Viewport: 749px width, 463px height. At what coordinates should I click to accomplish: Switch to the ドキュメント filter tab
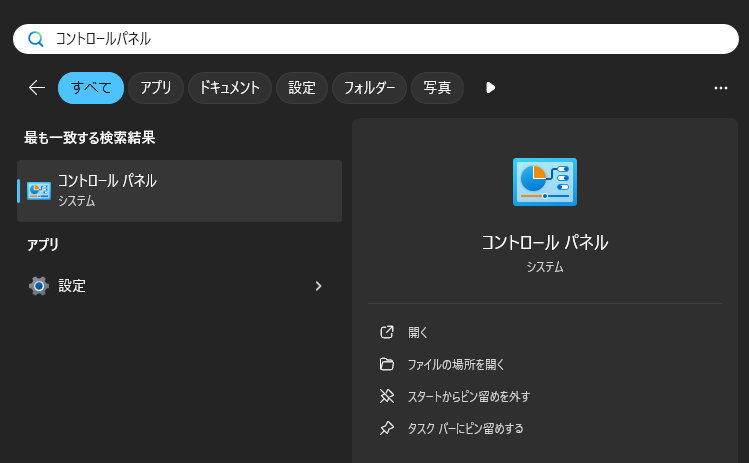(230, 88)
